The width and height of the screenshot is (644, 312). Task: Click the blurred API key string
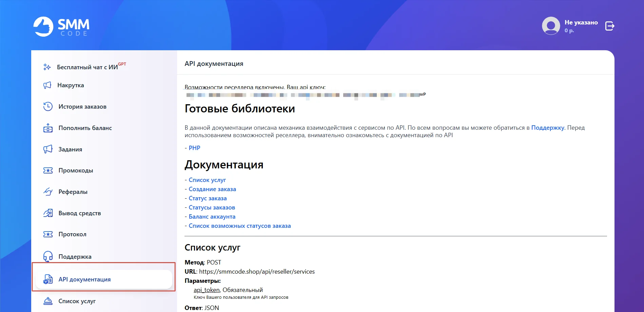pyautogui.click(x=305, y=95)
